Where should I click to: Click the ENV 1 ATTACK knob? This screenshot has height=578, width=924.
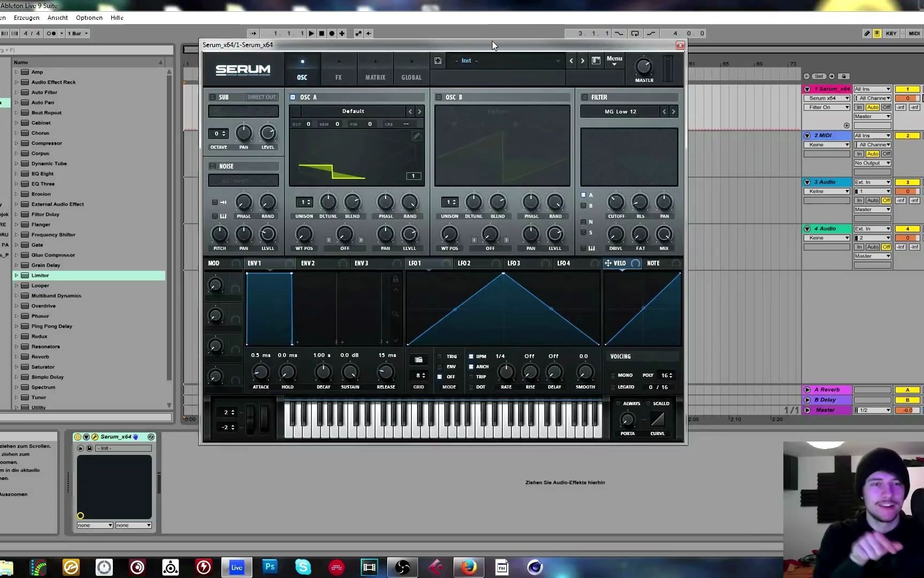[x=260, y=372]
